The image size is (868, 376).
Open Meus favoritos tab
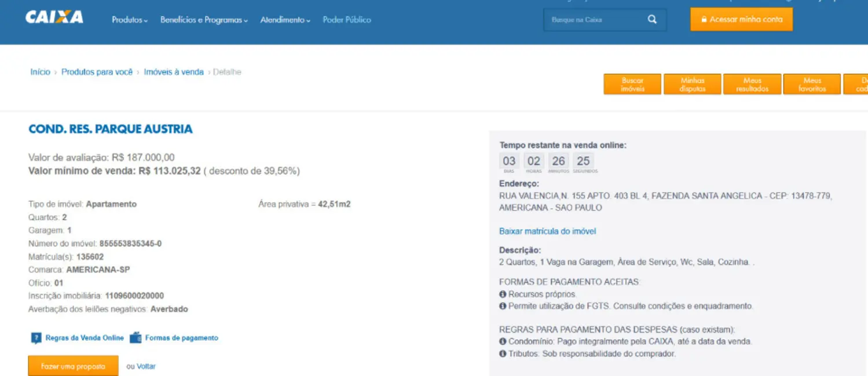pos(812,84)
